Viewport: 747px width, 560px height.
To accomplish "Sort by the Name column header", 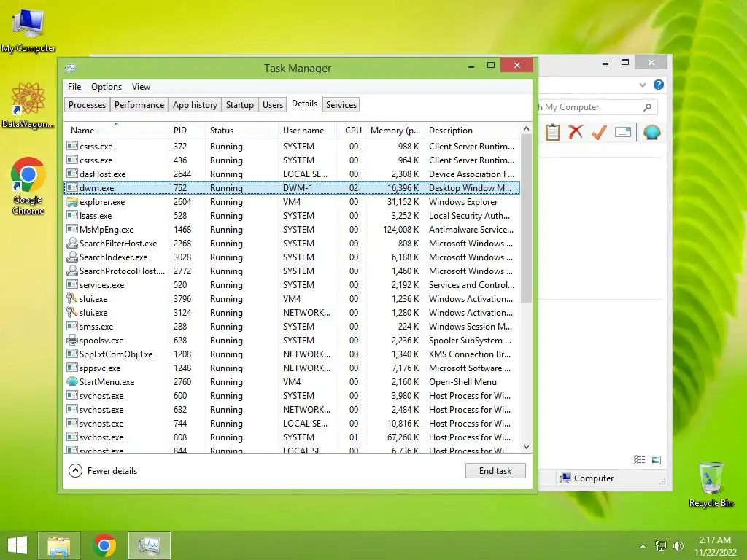I will coord(116,130).
